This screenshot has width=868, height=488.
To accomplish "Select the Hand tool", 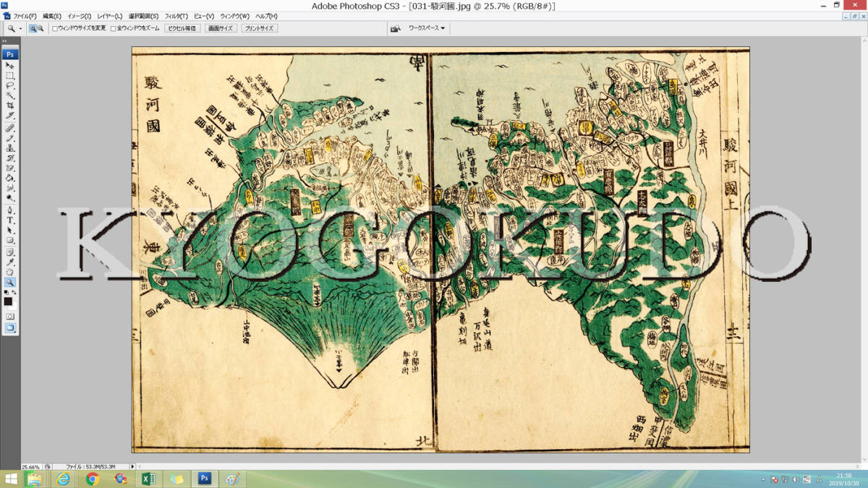I will [x=10, y=272].
